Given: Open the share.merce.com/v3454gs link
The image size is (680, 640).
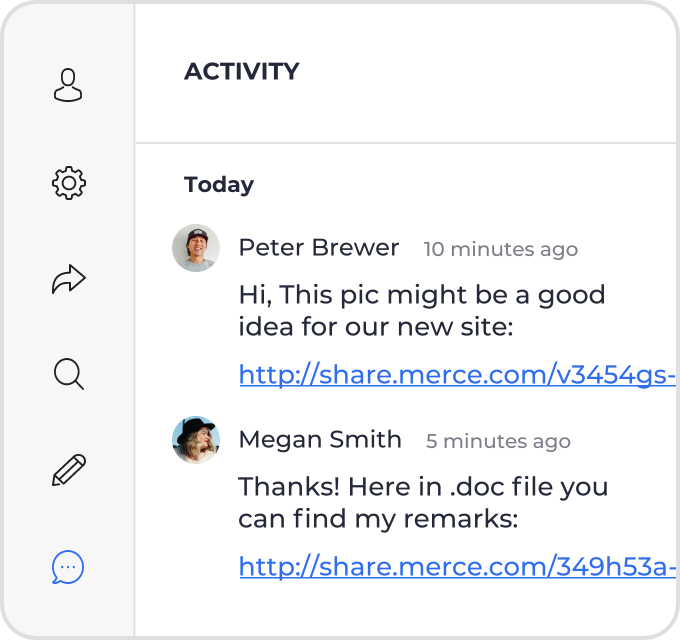Looking at the screenshot, I should click(458, 375).
